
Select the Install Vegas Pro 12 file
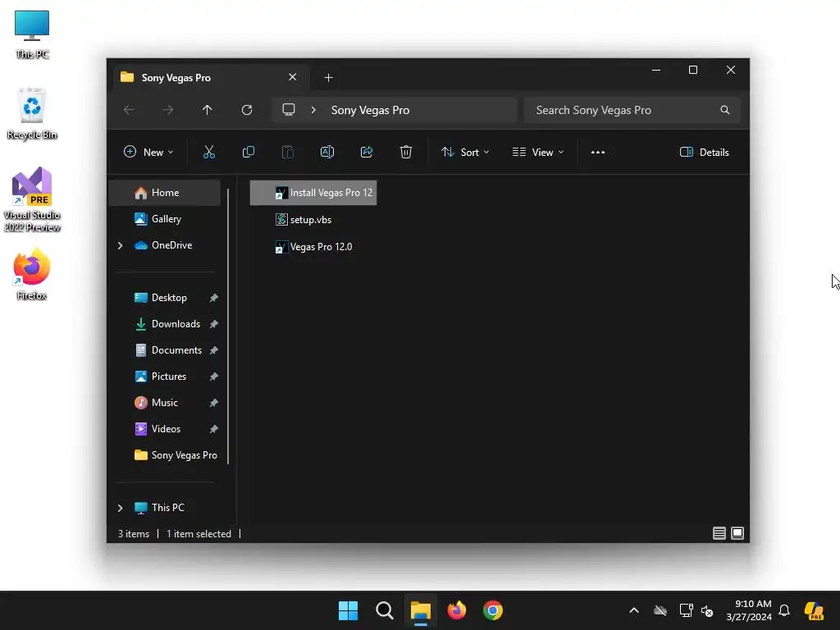[313, 193]
